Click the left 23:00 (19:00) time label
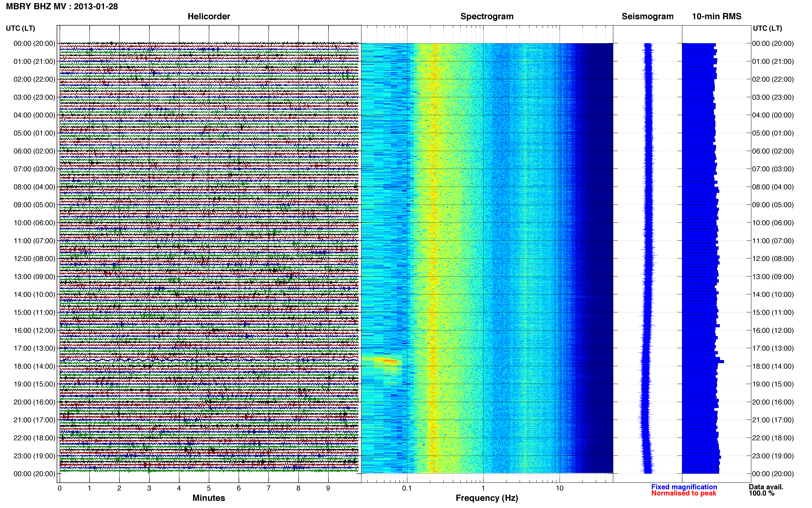This screenshot has height=508, width=812. tap(34, 456)
